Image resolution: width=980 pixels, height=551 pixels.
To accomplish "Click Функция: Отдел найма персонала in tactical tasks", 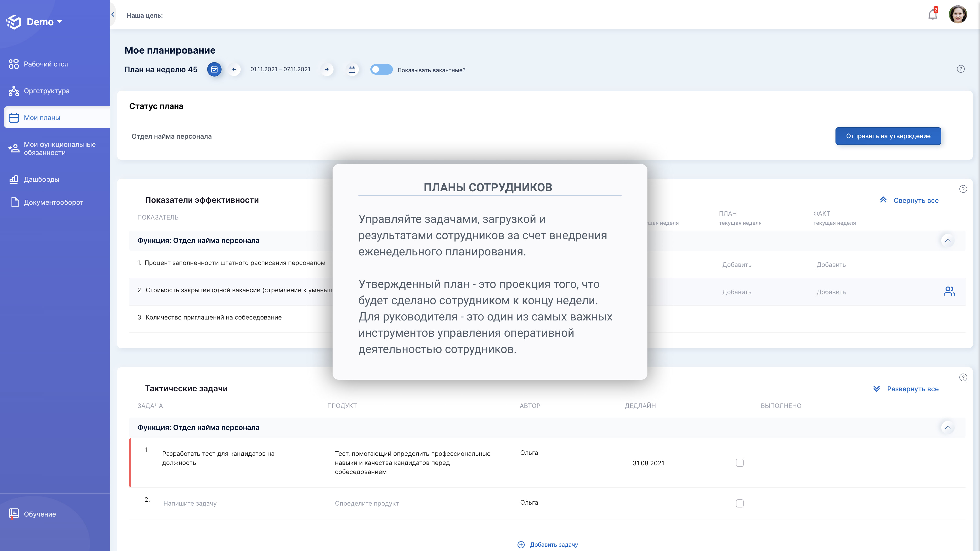I will (x=198, y=427).
